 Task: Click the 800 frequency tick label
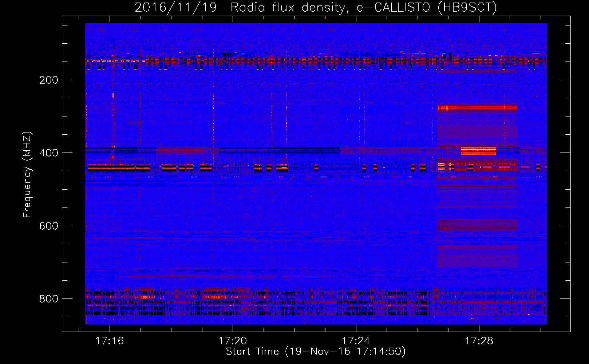(x=48, y=299)
